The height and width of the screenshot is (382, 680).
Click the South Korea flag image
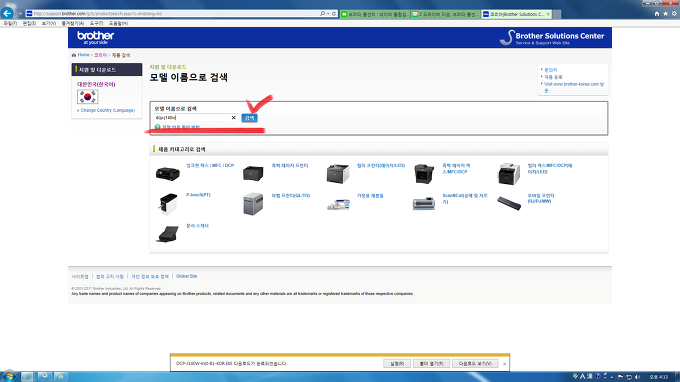point(88,97)
